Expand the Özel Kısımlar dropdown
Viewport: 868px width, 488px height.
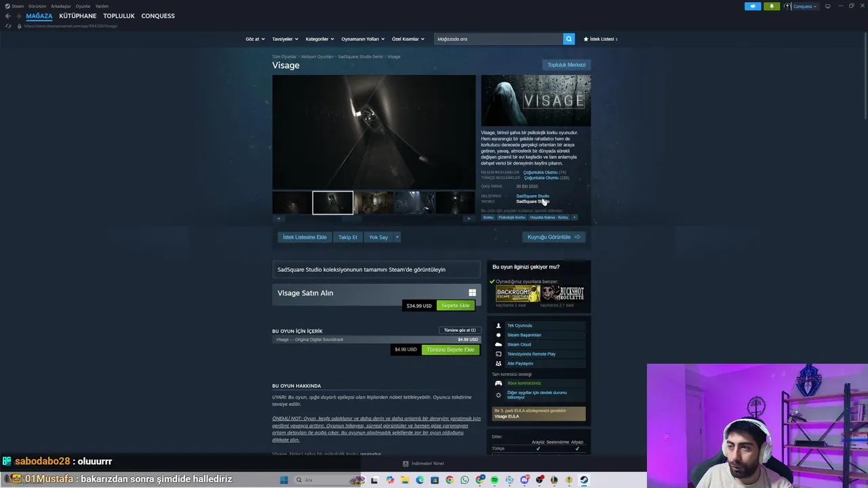point(408,39)
